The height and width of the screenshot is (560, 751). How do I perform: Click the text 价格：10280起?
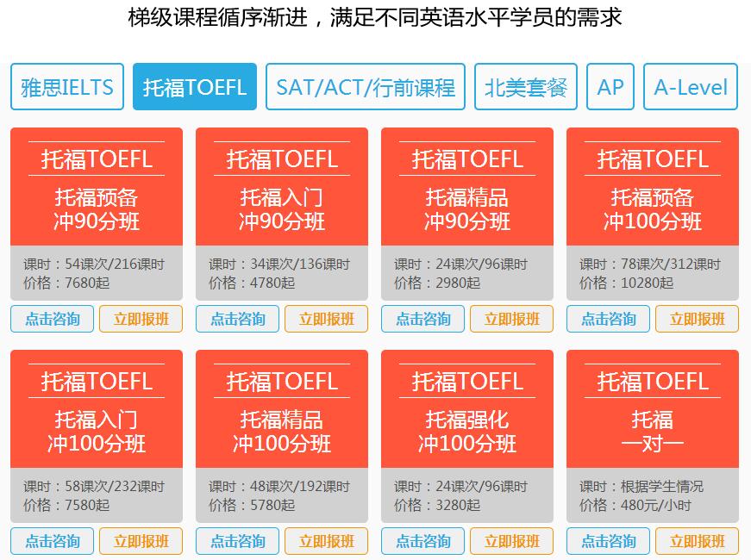[627, 283]
